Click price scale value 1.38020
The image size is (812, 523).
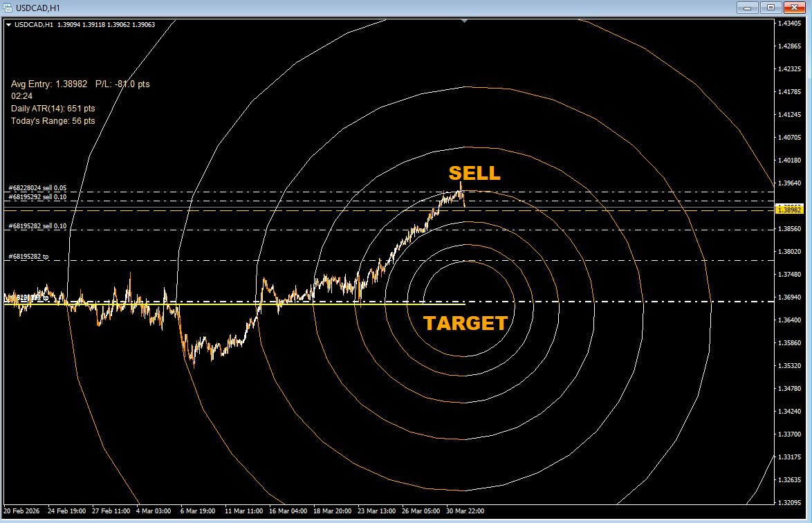(790, 252)
